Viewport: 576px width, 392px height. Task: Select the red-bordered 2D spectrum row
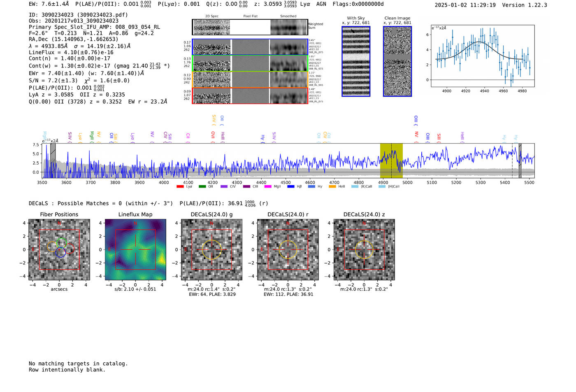pyautogui.click(x=250, y=96)
